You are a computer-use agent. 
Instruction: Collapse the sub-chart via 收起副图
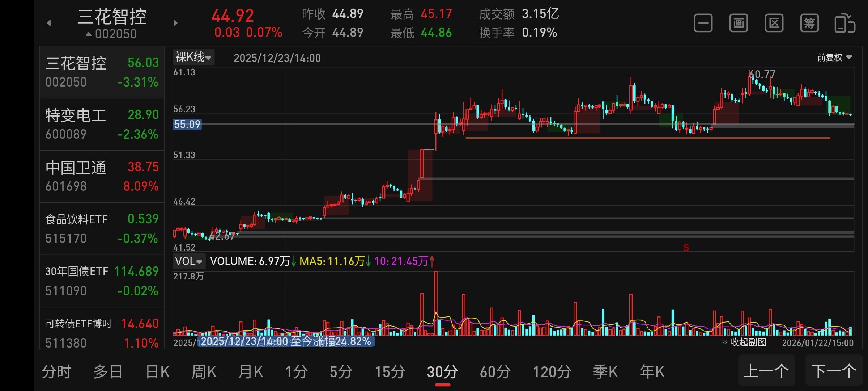[x=744, y=342]
